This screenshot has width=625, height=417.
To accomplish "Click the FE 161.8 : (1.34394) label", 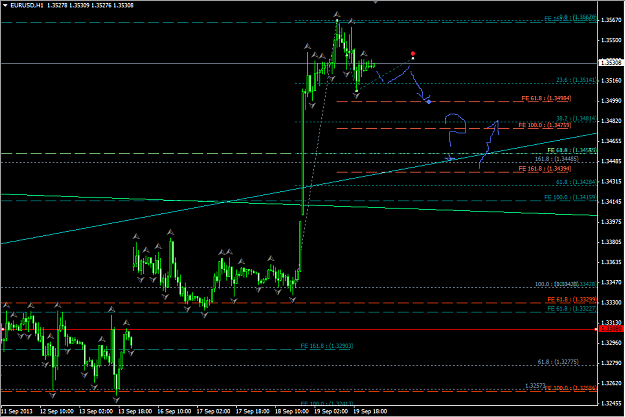I will (544, 169).
